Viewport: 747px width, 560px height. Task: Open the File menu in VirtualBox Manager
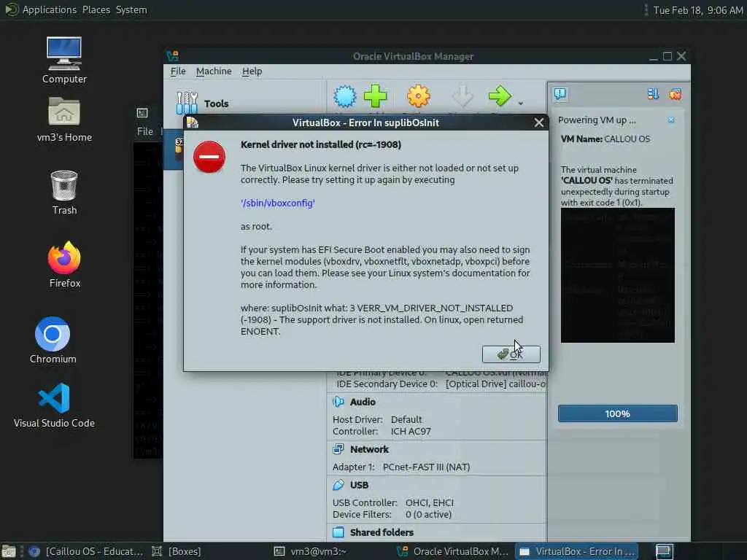tap(178, 71)
